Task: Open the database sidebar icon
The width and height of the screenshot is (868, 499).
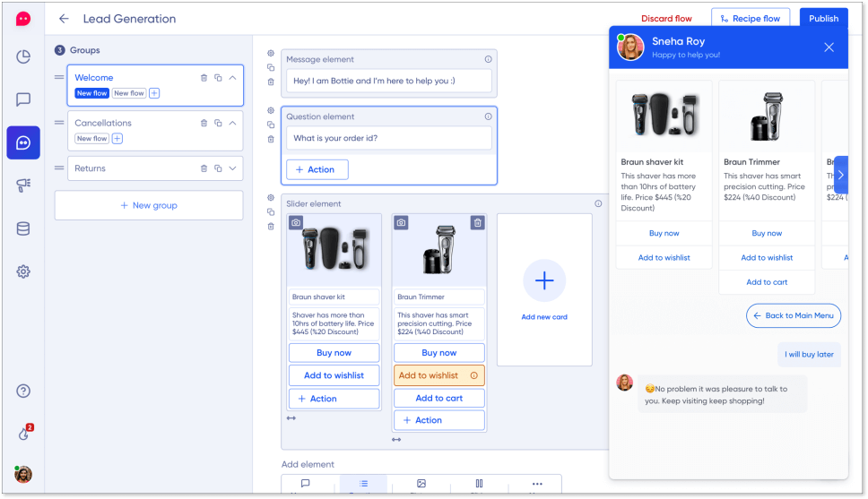Action: 23,228
